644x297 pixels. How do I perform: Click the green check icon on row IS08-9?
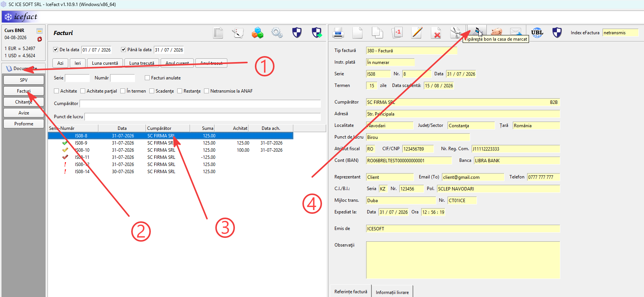tap(65, 143)
